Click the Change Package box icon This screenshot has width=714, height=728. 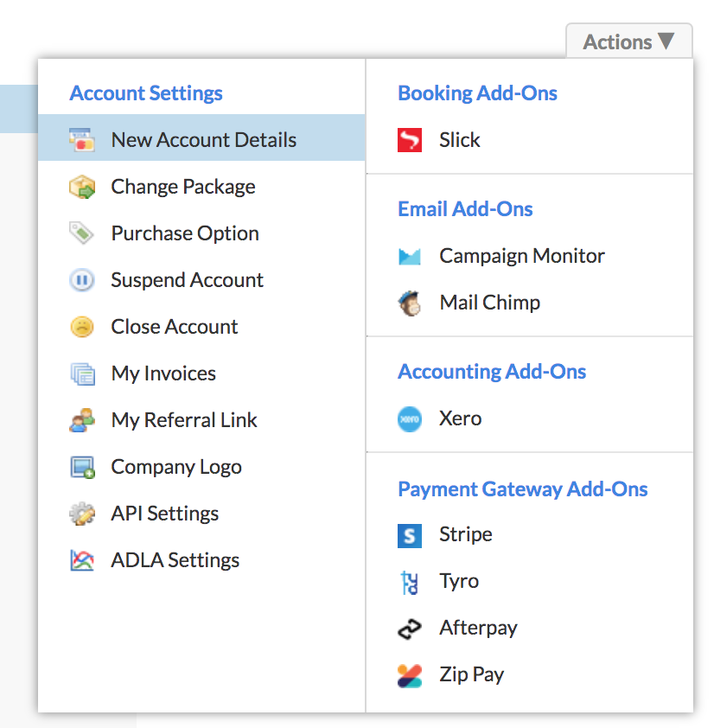[82, 187]
